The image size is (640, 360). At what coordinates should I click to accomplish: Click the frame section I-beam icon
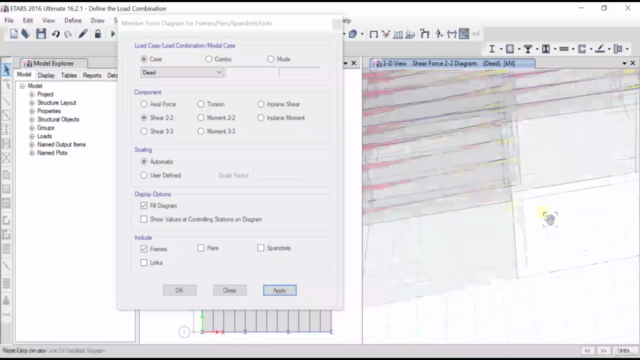(x=492, y=49)
